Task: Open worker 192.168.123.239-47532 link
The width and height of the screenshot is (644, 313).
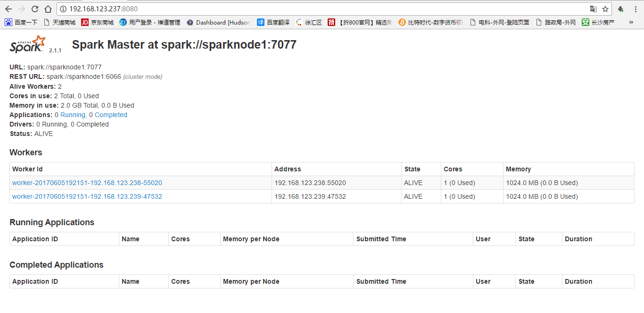Action: click(87, 196)
